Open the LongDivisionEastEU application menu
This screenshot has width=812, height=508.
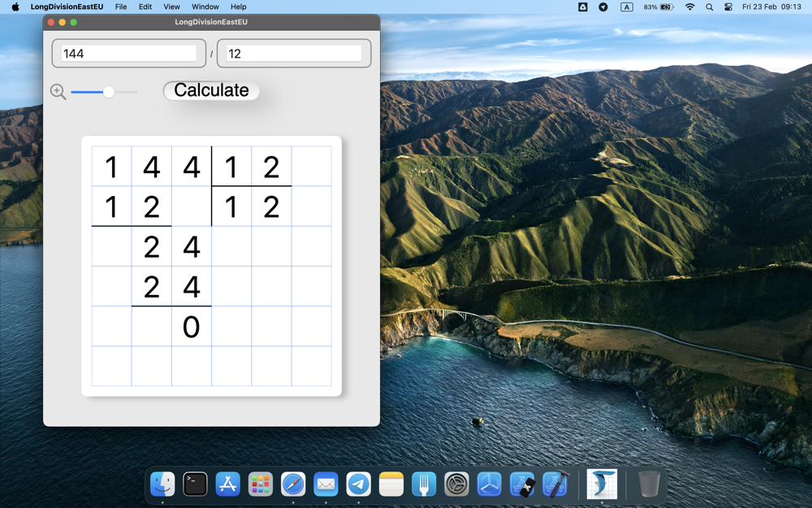click(67, 7)
